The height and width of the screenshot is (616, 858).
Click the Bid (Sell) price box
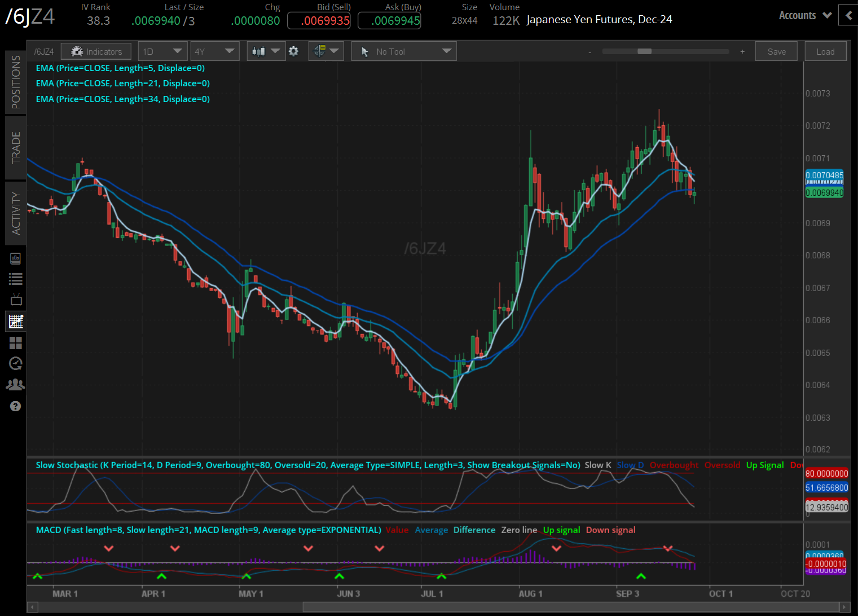click(319, 21)
